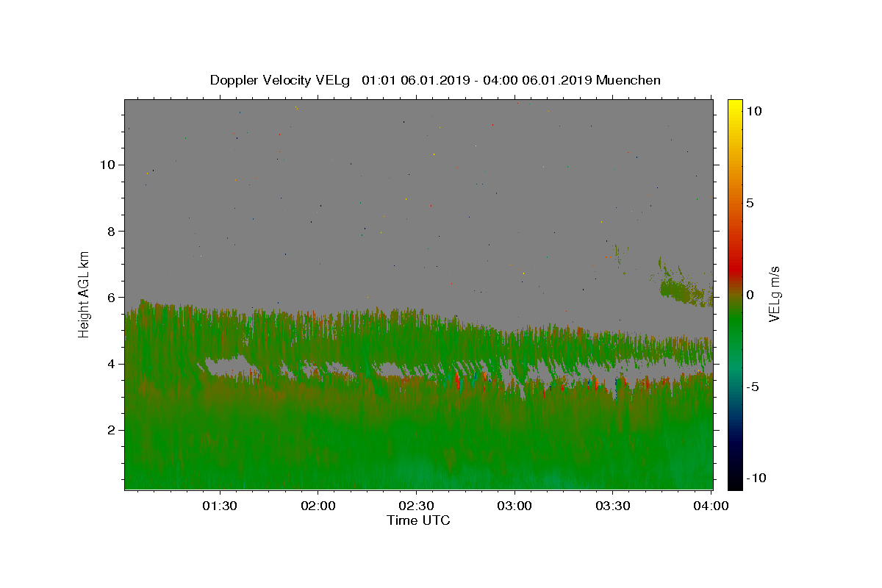The image size is (882, 588).
Task: Click the black bottom of the colorbar
Action: (735, 481)
